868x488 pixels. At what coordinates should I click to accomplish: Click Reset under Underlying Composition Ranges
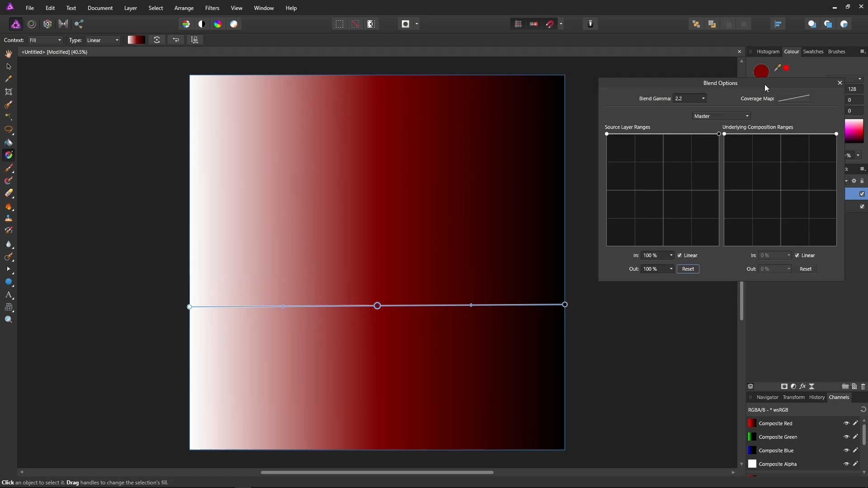(x=805, y=269)
